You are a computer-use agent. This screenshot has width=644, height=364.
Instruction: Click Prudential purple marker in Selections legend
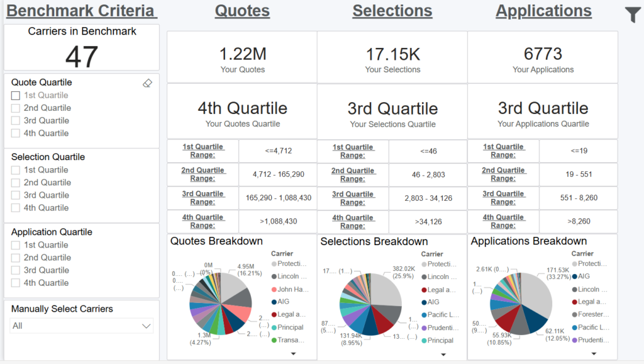click(x=425, y=327)
